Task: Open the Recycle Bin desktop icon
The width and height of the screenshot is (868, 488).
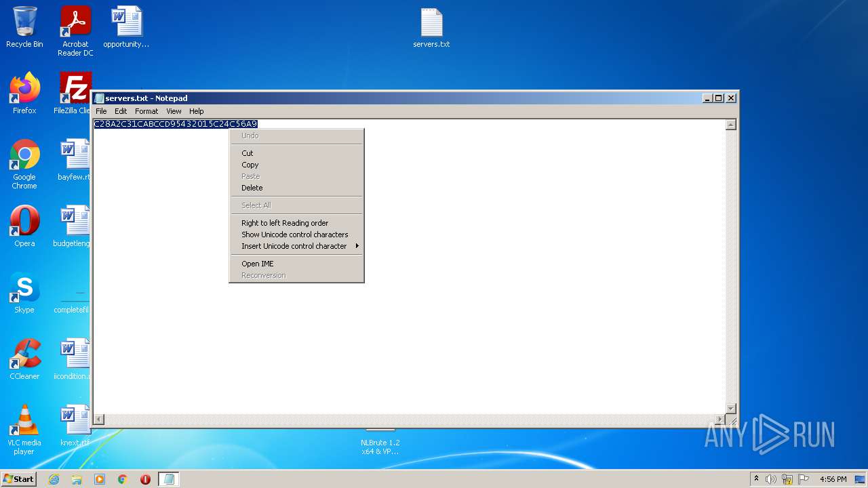Action: coord(24,27)
